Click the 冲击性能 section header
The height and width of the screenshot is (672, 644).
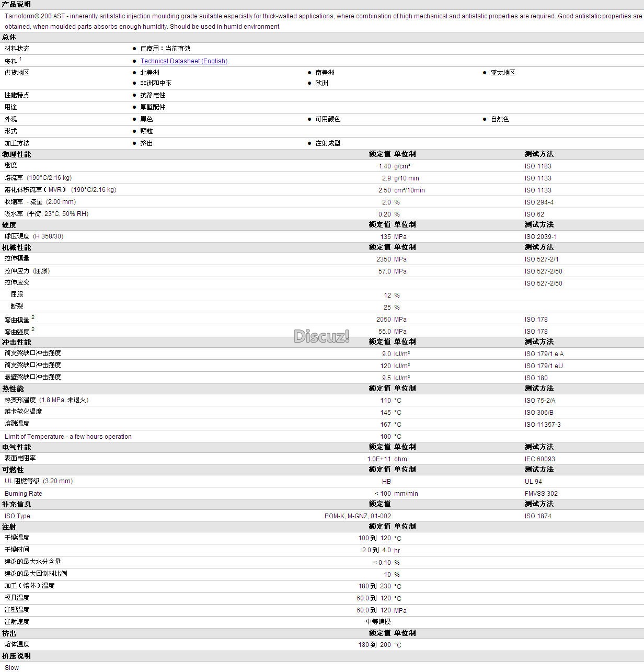pos(17,343)
